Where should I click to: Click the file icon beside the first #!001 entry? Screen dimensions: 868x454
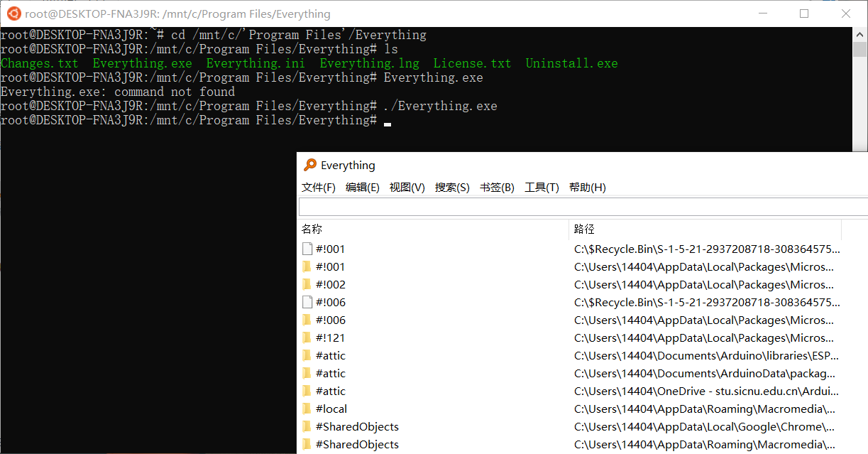[307, 249]
